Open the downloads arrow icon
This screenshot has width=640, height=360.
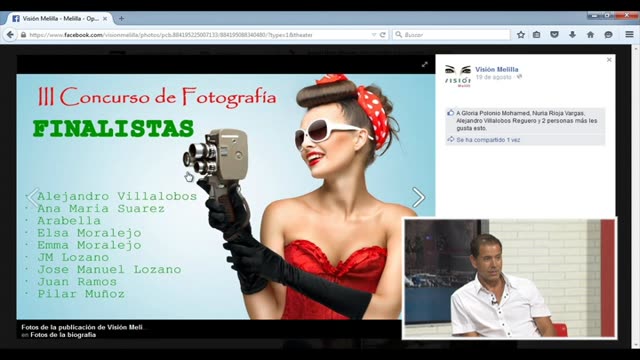[x=572, y=35]
